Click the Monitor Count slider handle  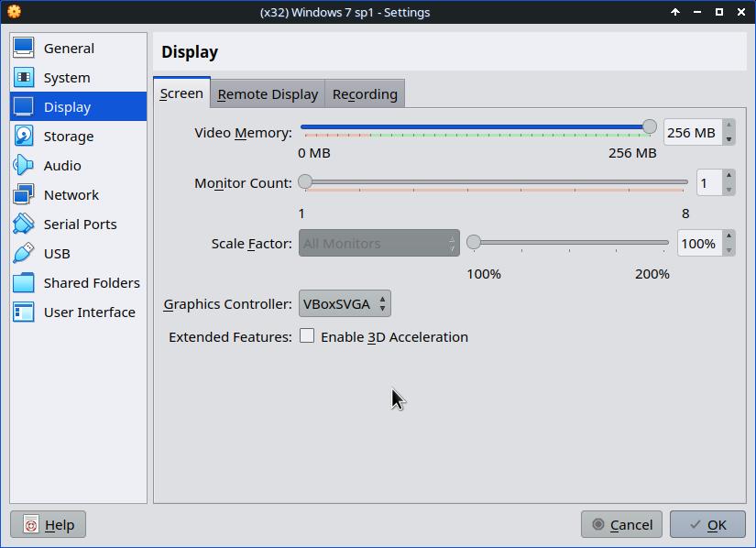[305, 181]
